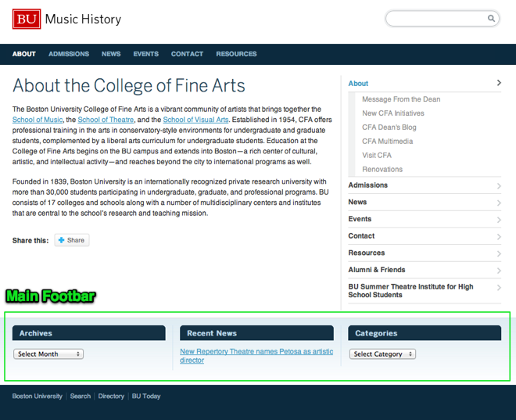
Task: Select CFA Dean's Blog in sidebar
Action: [x=389, y=127]
